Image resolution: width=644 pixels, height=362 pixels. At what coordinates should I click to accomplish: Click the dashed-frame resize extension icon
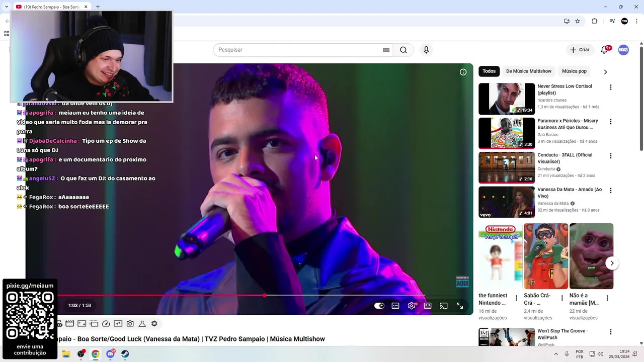94,324
